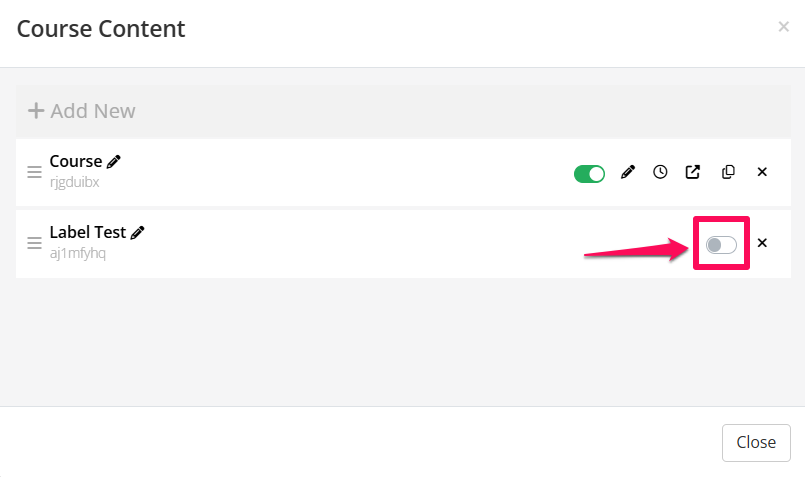The image size is (805, 477).
Task: Rename Course using pencil beside its title
Action: (x=114, y=162)
